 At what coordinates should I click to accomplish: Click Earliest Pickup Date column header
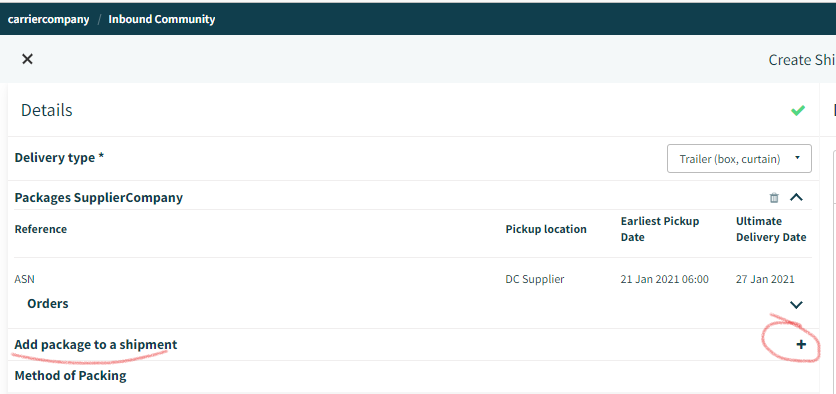click(660, 229)
